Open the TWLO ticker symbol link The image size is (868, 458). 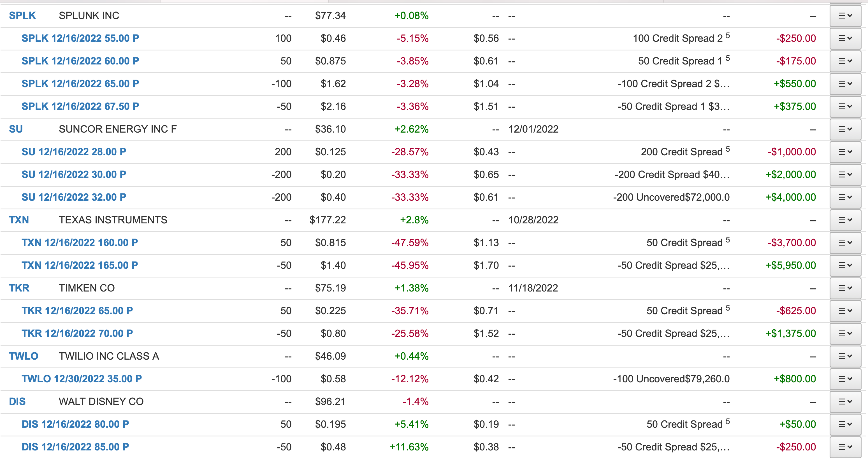pos(24,356)
